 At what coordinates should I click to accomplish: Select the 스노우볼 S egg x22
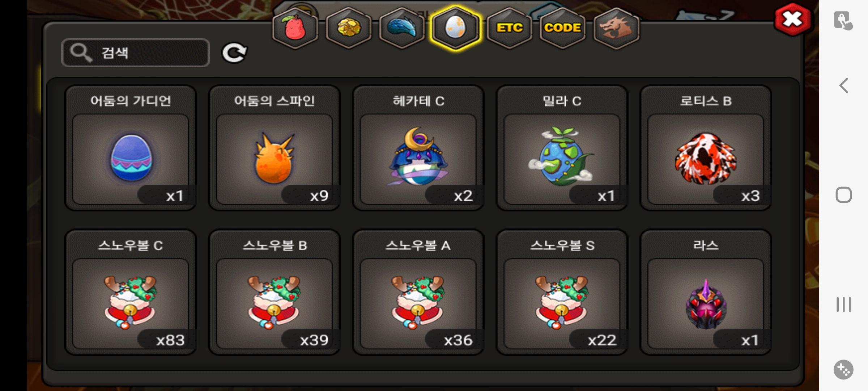point(562,292)
